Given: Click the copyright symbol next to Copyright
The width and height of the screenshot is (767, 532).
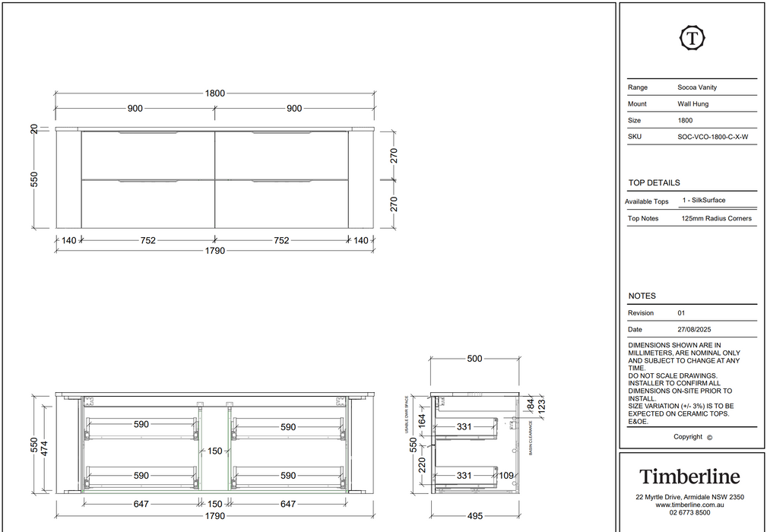Looking at the screenshot, I should click(x=709, y=438).
